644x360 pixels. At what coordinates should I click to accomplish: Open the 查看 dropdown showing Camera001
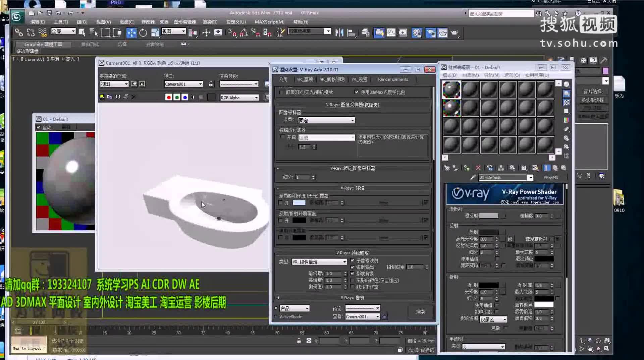[362, 316]
